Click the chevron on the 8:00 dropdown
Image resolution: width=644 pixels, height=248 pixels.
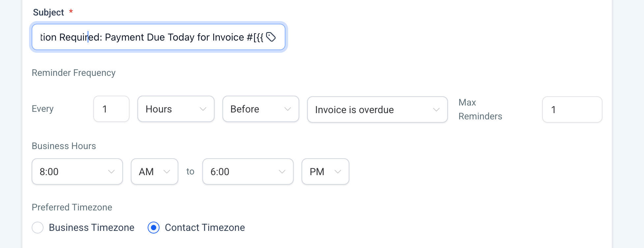[111, 172]
